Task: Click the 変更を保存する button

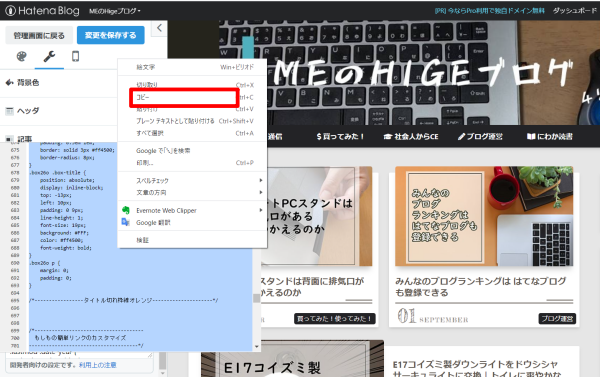Action: point(111,35)
